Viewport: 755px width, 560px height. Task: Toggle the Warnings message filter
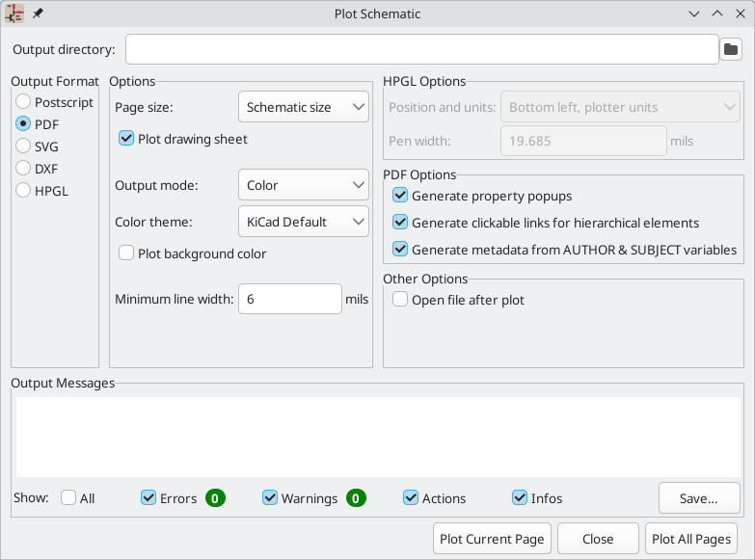[x=270, y=498]
